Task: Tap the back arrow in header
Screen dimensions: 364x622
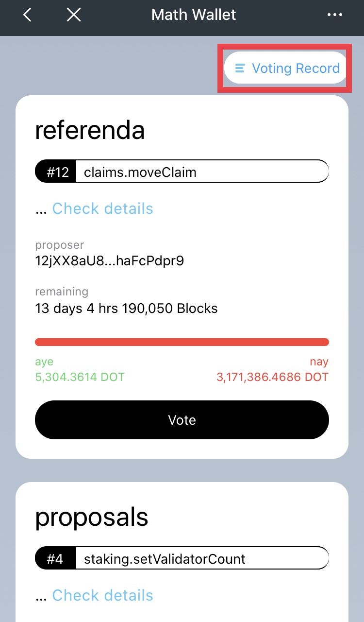Action: click(x=28, y=15)
